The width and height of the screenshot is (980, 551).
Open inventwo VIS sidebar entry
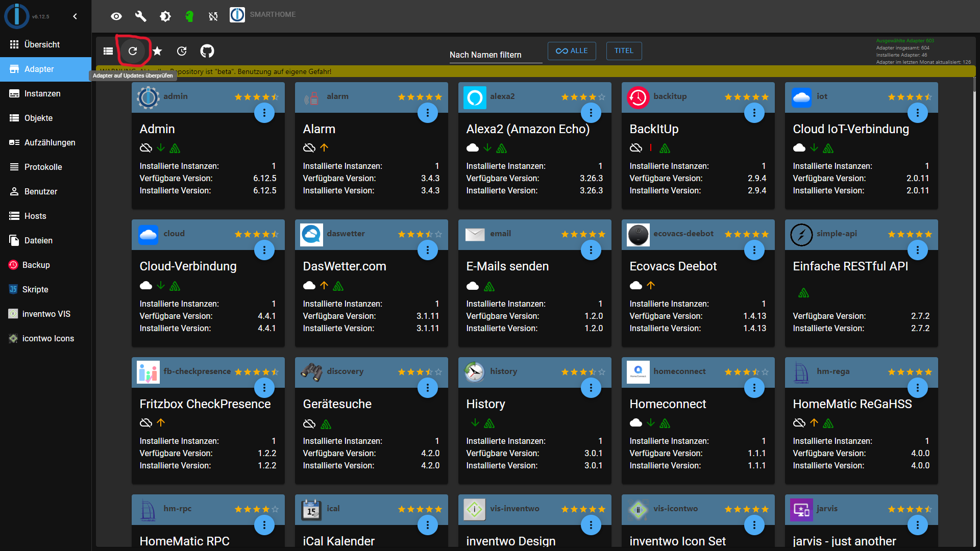point(46,314)
